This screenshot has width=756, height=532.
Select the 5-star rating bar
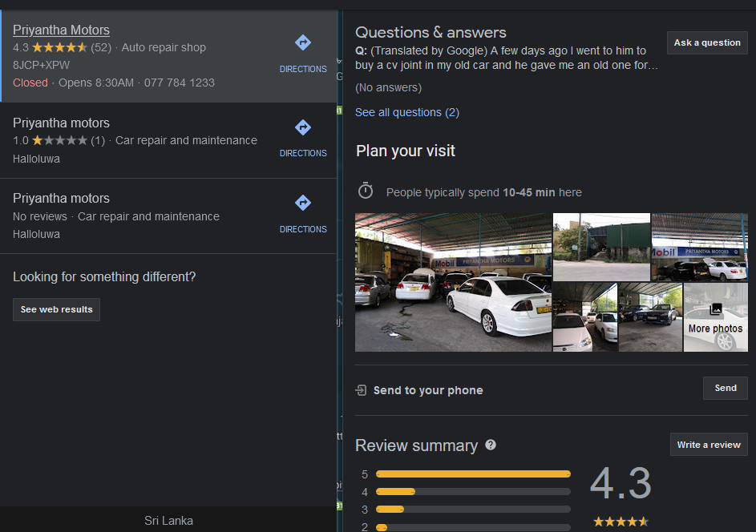(473, 474)
